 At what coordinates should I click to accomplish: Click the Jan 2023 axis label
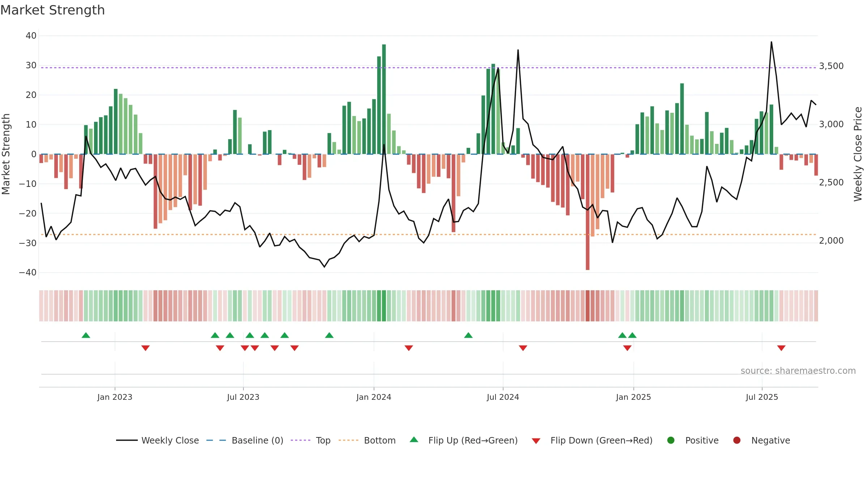coord(115,397)
